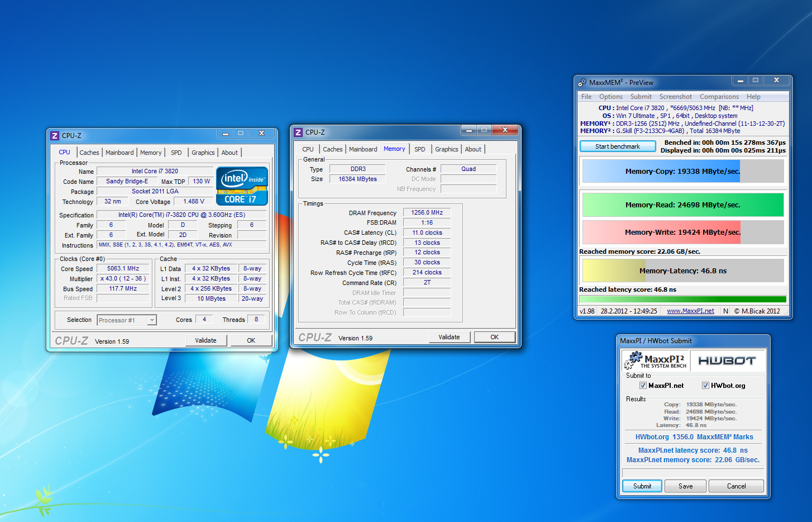812x522 pixels.
Task: Click the CAS# Latency value 11.0 clocks
Action: 427,233
